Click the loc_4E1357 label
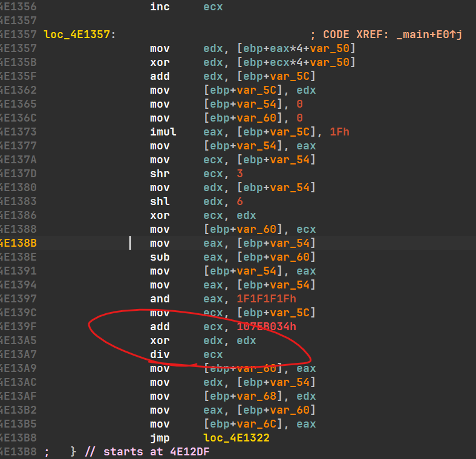 77,34
